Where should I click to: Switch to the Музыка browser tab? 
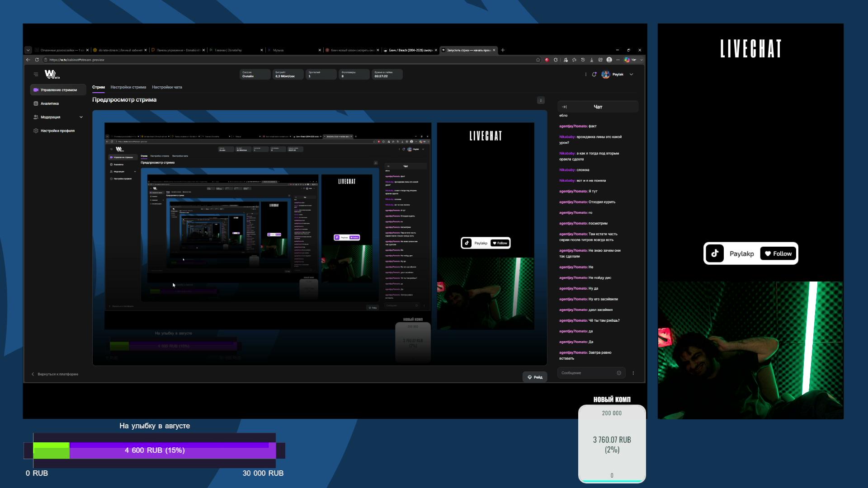tap(294, 50)
